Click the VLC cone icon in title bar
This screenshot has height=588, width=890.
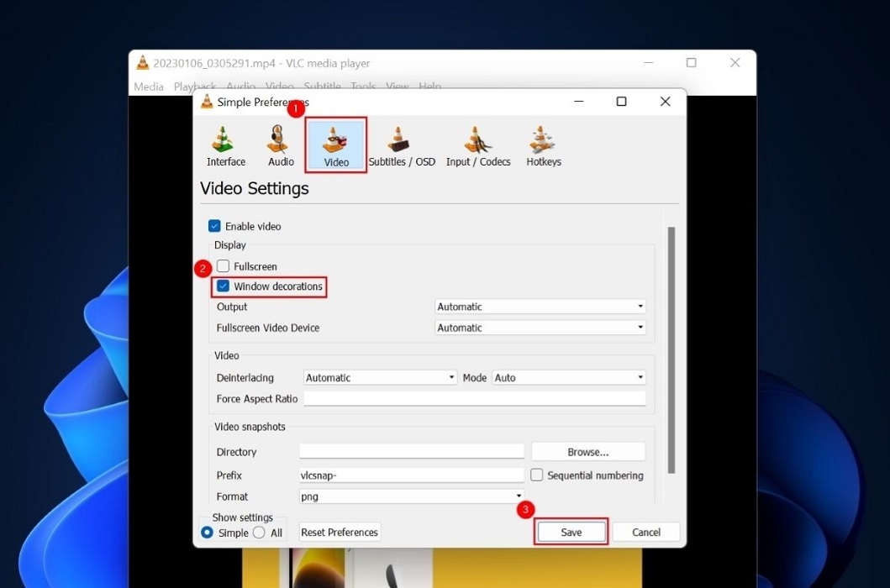[143, 62]
